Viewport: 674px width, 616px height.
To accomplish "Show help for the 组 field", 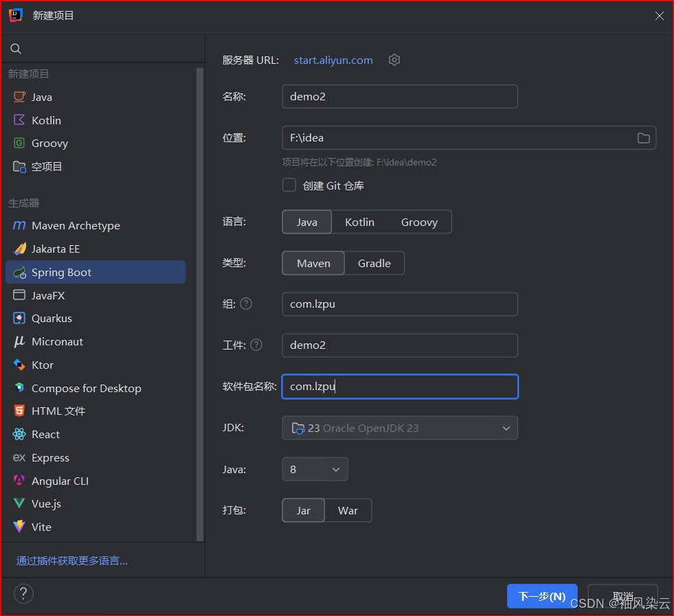I will (x=246, y=304).
